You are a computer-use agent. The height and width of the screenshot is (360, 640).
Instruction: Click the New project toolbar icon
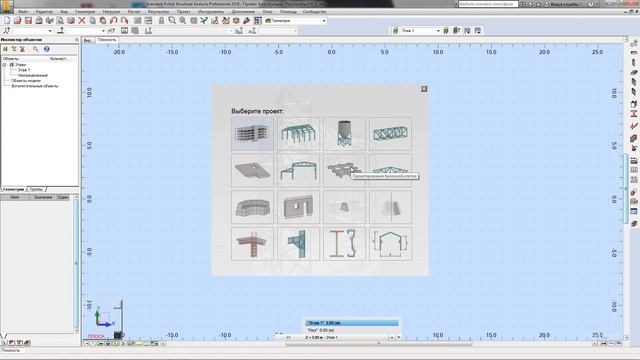[7, 20]
